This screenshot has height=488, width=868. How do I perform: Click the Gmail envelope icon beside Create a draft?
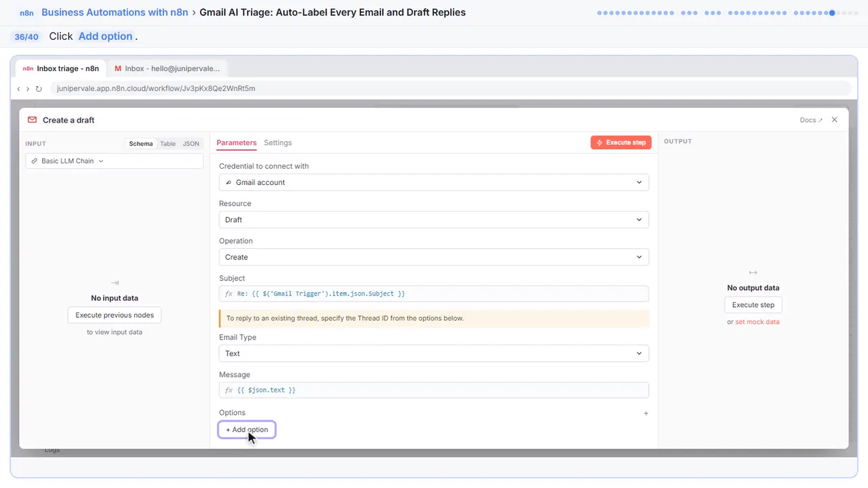tap(32, 120)
